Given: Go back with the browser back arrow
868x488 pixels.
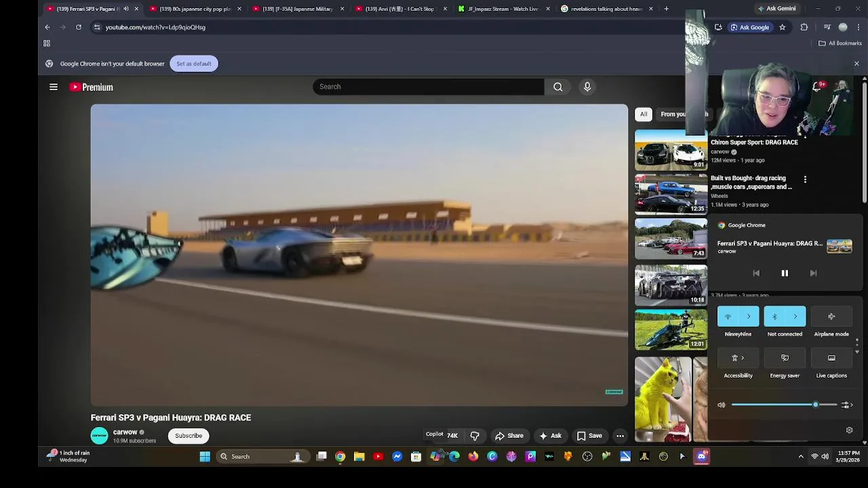Looking at the screenshot, I should (47, 27).
